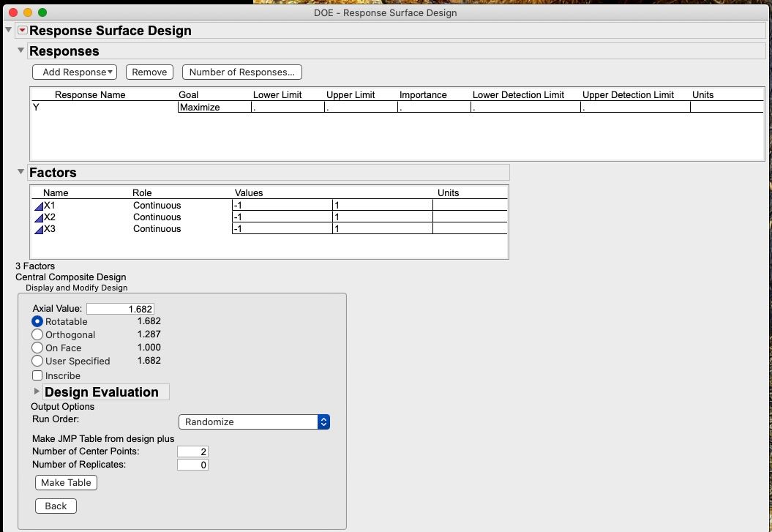This screenshot has height=532, width=772.
Task: Open the Run Order dropdown showing Randomize
Action: pos(253,422)
